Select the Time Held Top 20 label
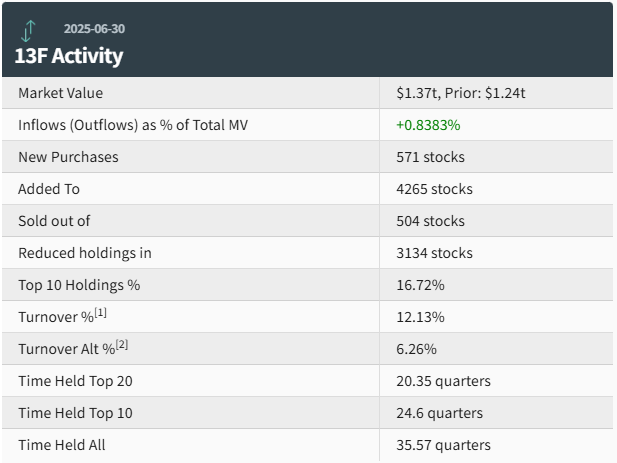 coord(75,381)
